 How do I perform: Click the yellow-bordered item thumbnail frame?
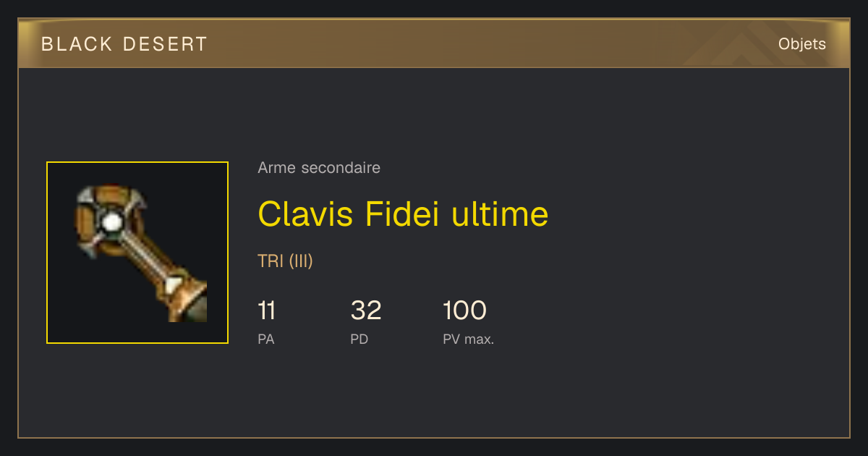click(137, 253)
